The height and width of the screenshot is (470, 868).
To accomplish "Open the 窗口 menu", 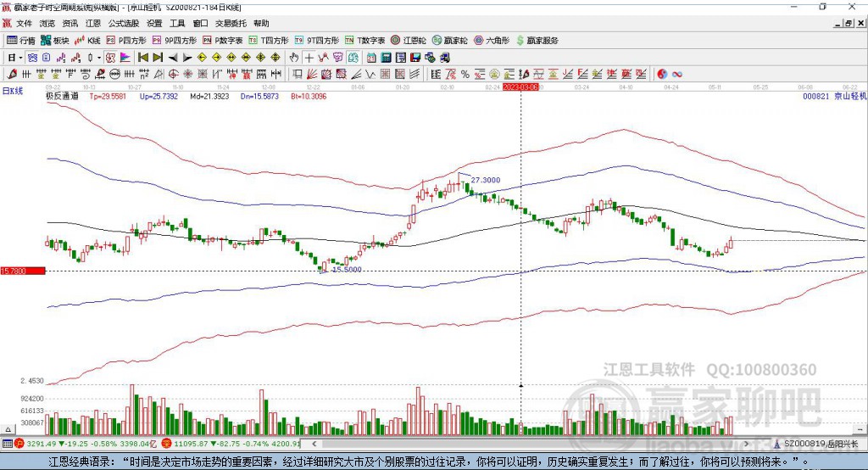I will point(200,23).
